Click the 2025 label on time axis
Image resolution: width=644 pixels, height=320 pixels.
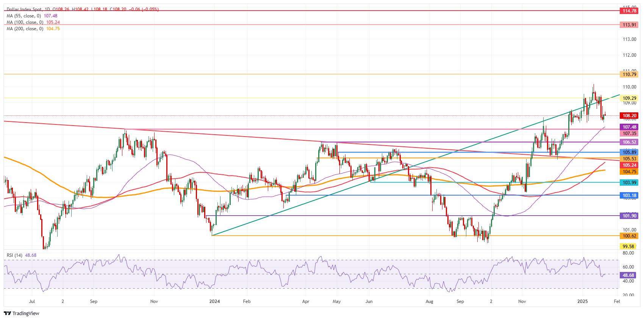pos(582,301)
